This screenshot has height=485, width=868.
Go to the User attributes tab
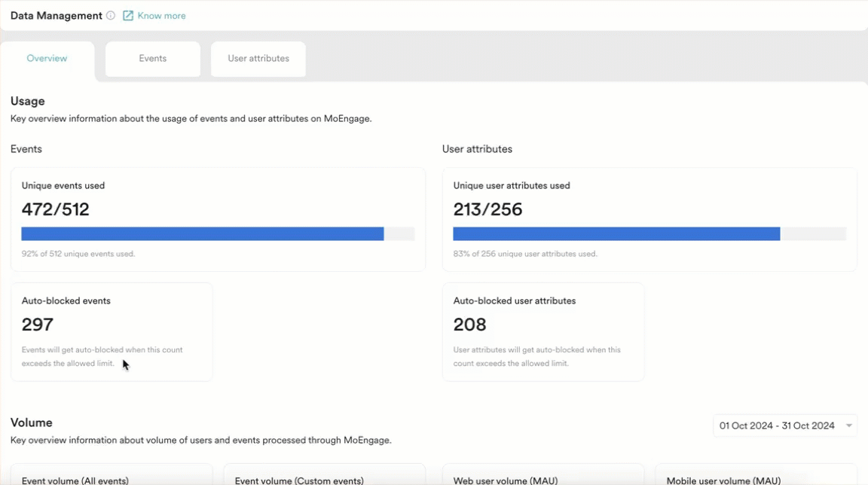(258, 59)
